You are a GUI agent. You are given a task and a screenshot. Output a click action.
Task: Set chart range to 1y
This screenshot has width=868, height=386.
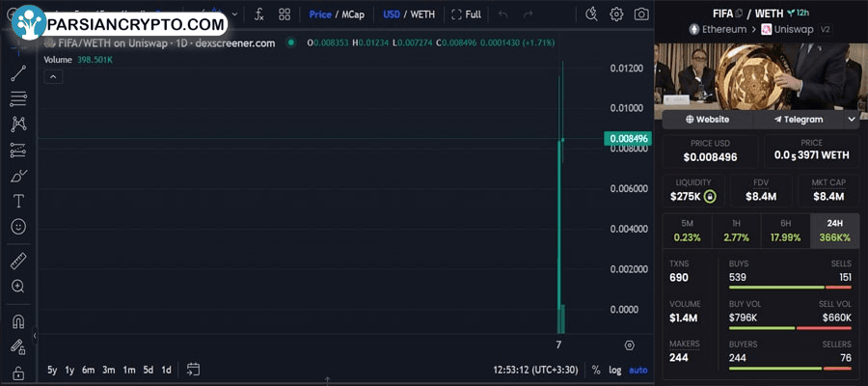click(x=69, y=370)
